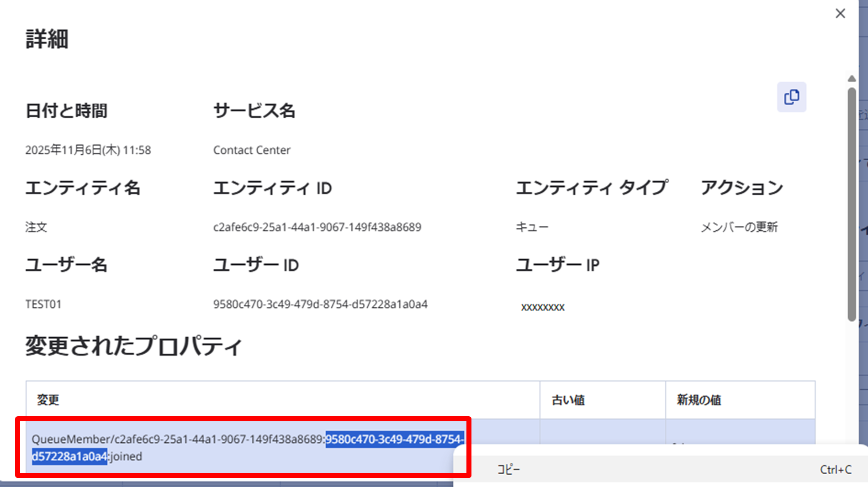
Task: Click the QueueMember text in change row
Action: (x=71, y=440)
